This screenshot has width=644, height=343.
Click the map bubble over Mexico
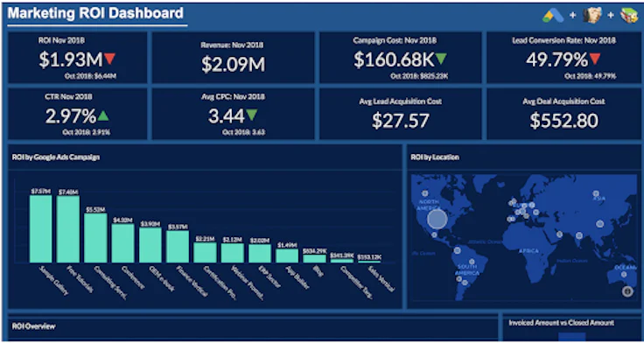coord(434,235)
